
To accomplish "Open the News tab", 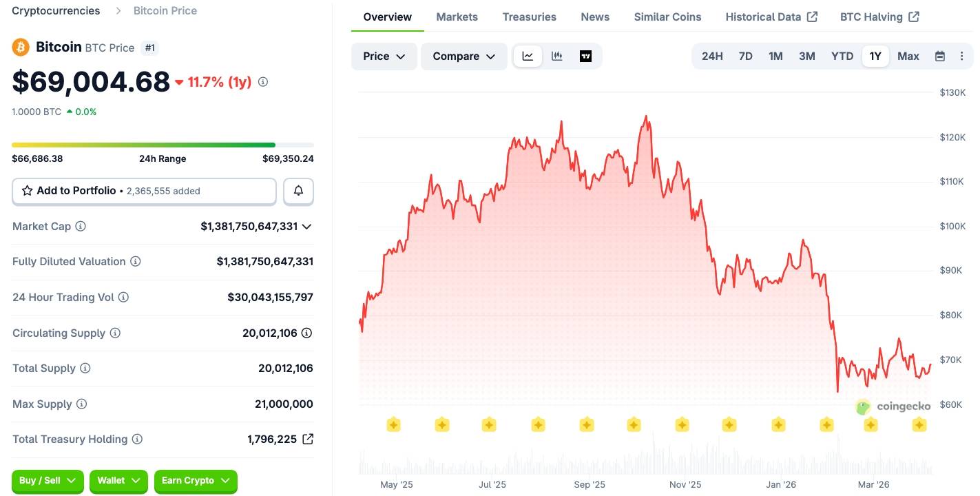I will point(594,17).
